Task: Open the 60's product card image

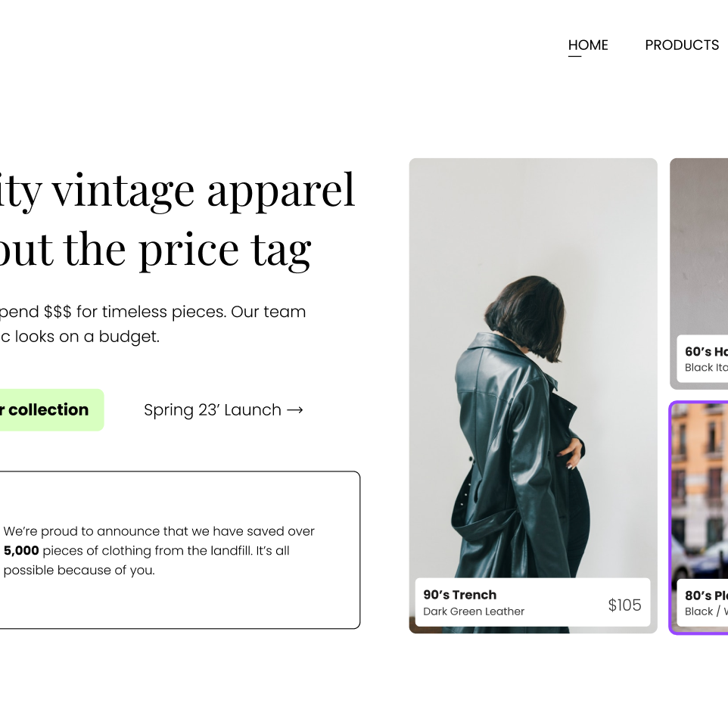Action: 698,246
